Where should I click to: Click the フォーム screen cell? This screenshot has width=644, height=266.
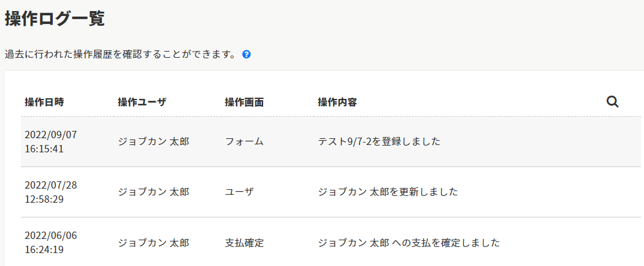tap(244, 141)
